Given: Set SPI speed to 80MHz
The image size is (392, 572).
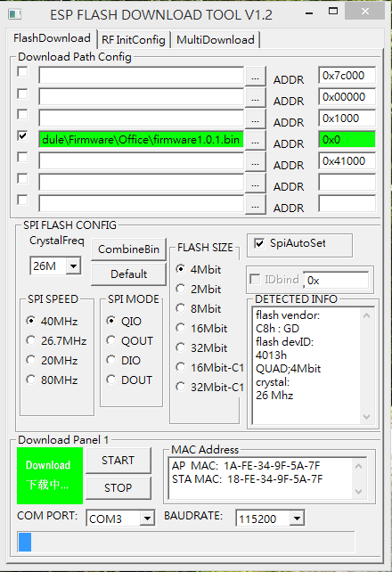Looking at the screenshot, I should click(x=31, y=380).
